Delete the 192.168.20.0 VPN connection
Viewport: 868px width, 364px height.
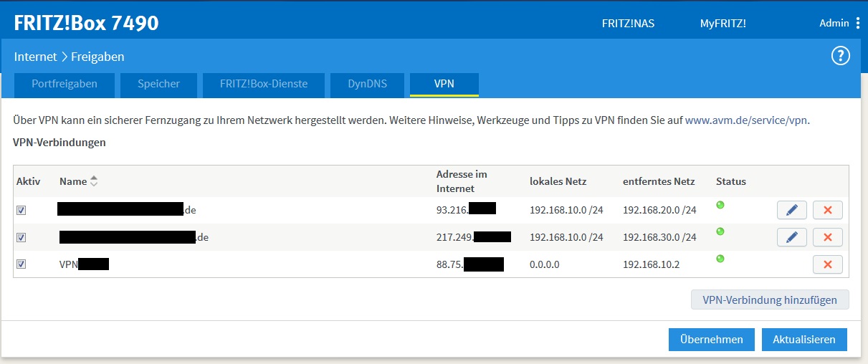tap(828, 210)
